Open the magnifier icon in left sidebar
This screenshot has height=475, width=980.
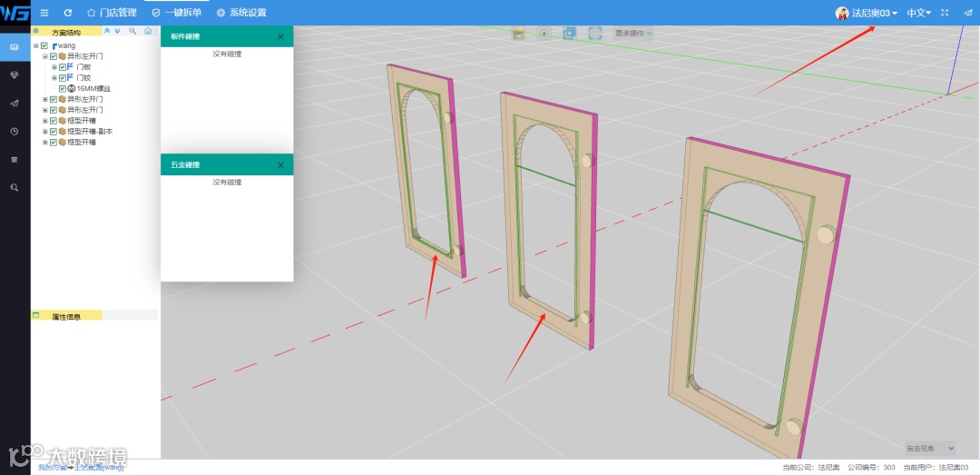point(15,187)
